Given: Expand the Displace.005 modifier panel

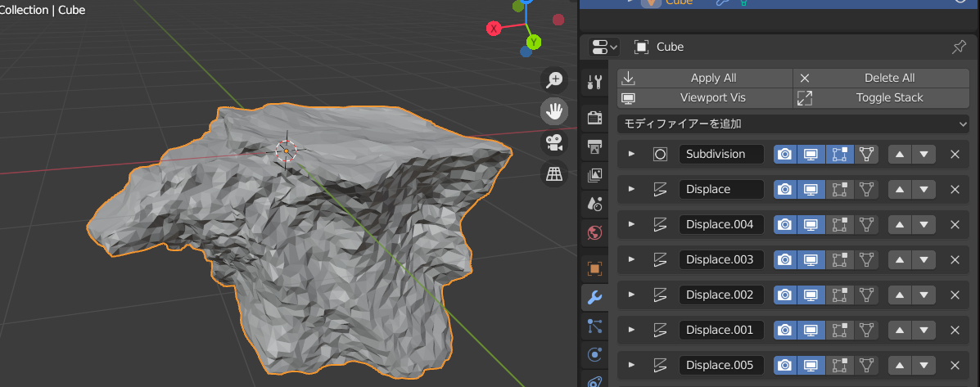Looking at the screenshot, I should [x=631, y=365].
